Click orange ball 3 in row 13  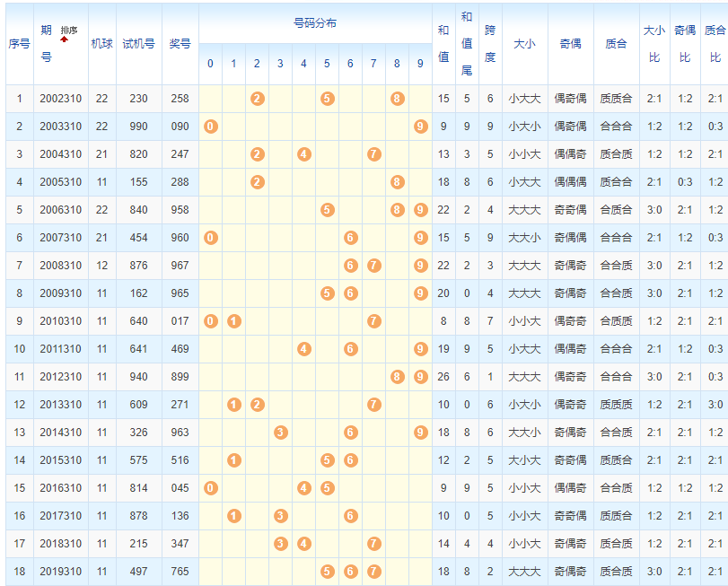coord(281,433)
